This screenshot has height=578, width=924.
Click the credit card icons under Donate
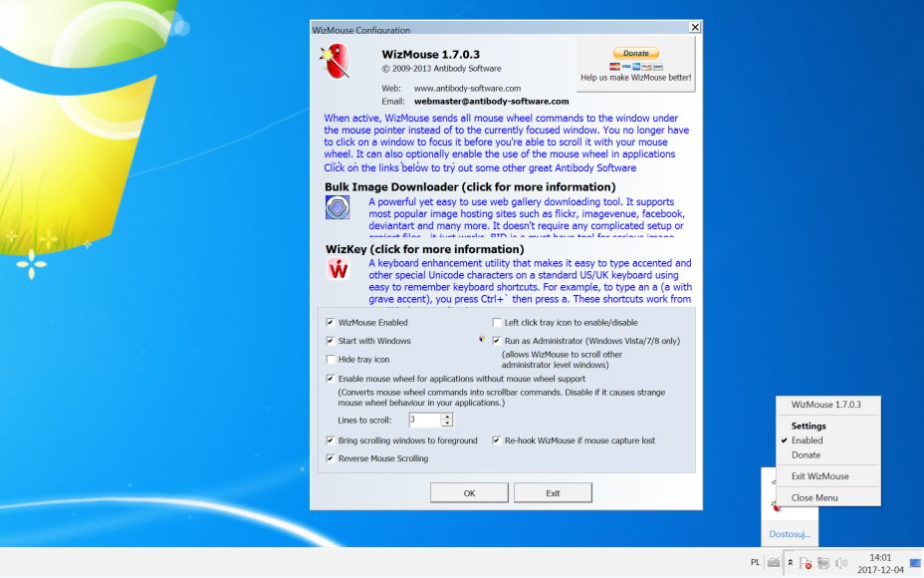coord(636,67)
